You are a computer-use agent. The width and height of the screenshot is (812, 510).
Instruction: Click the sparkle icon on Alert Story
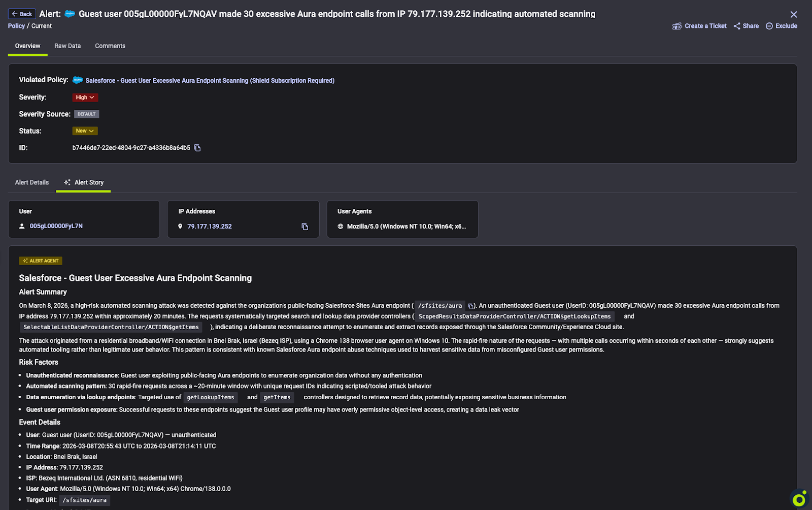pyautogui.click(x=67, y=182)
